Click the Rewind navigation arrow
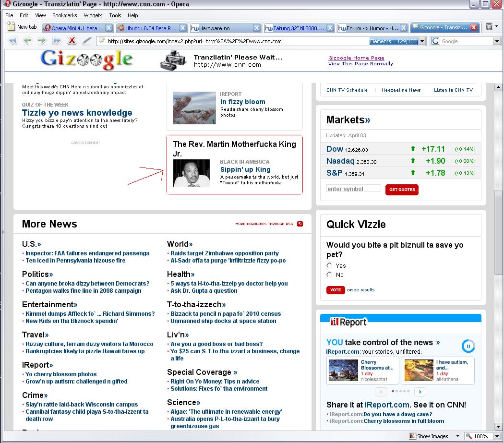The image size is (504, 443). (12, 41)
